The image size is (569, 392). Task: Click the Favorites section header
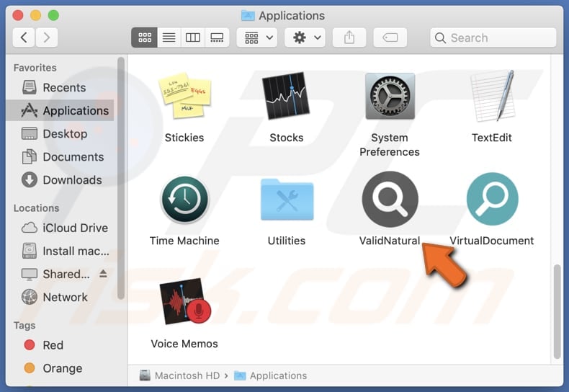pos(35,68)
